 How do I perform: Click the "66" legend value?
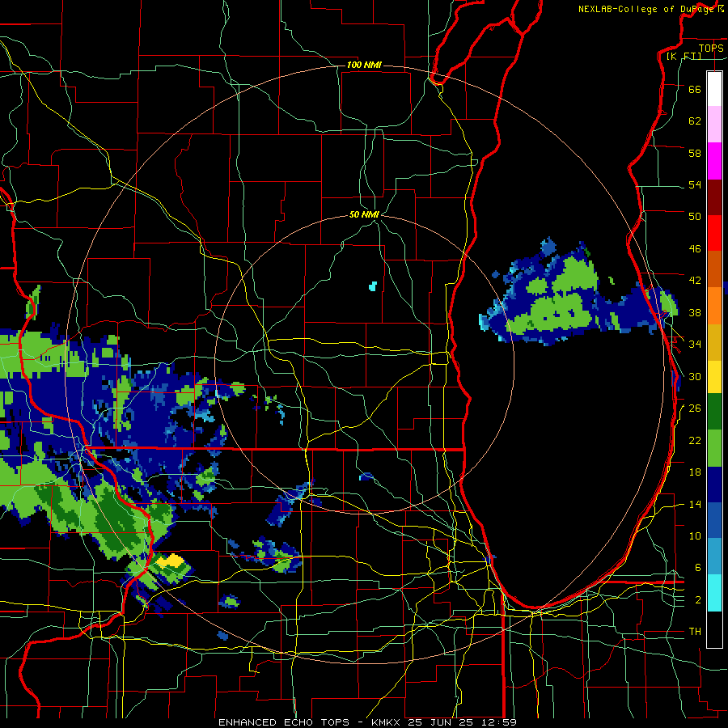(x=695, y=89)
